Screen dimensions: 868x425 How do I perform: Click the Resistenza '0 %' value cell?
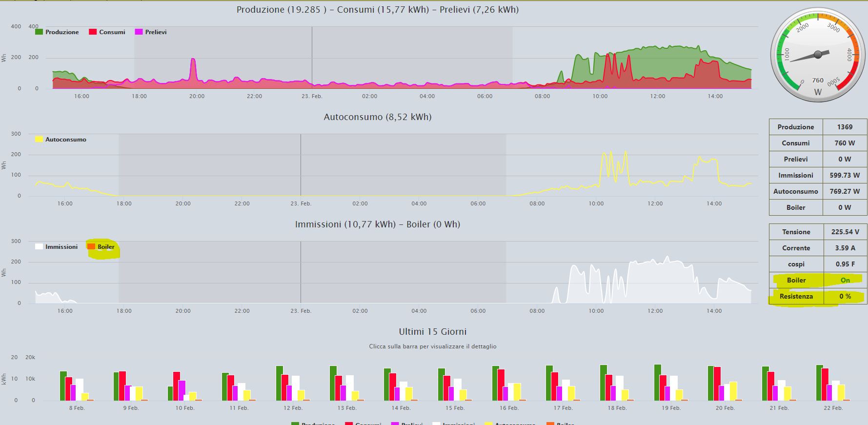pos(845,296)
